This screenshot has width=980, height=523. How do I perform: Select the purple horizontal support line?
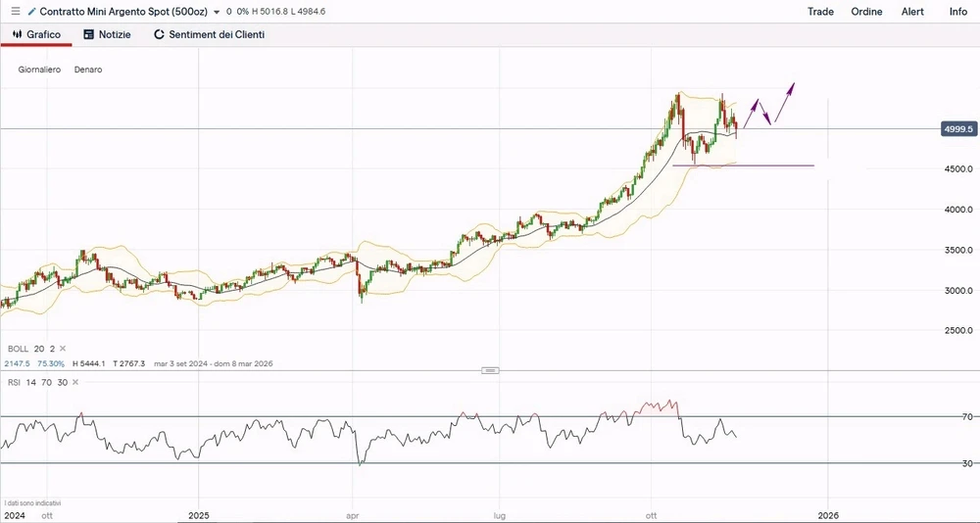[764, 166]
